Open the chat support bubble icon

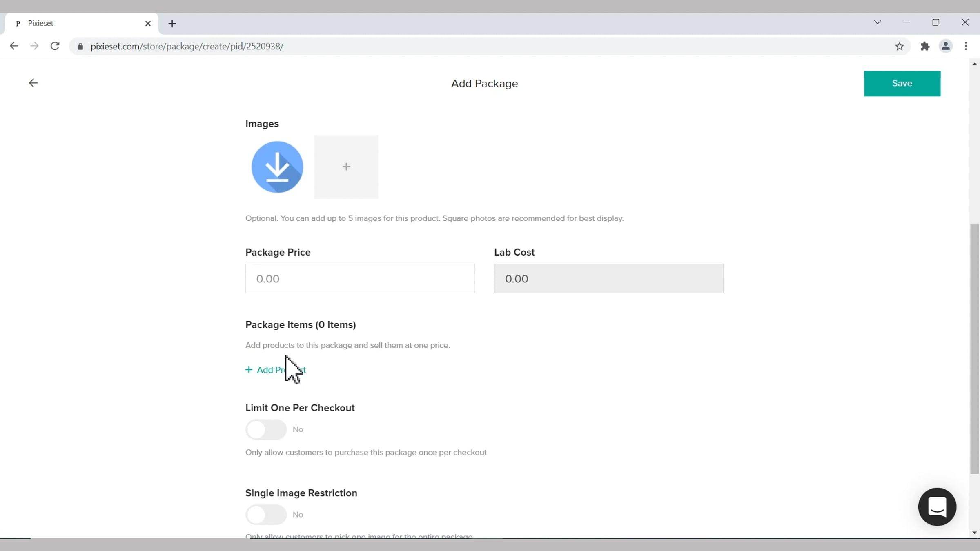[x=937, y=507]
